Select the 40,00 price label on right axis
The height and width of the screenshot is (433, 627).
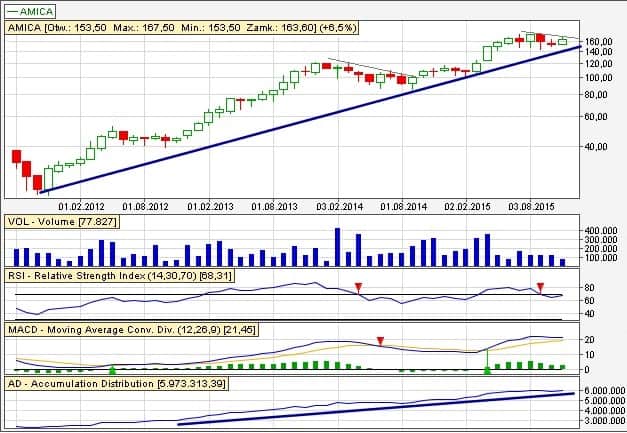[x=597, y=146]
